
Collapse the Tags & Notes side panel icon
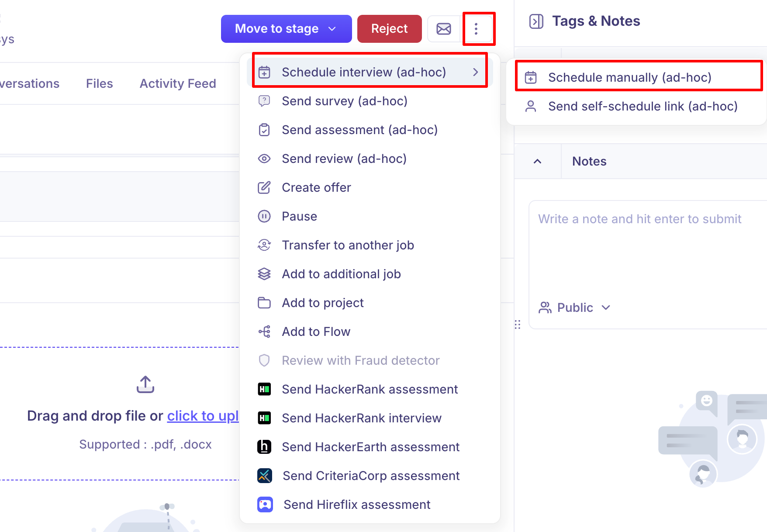pos(536,21)
